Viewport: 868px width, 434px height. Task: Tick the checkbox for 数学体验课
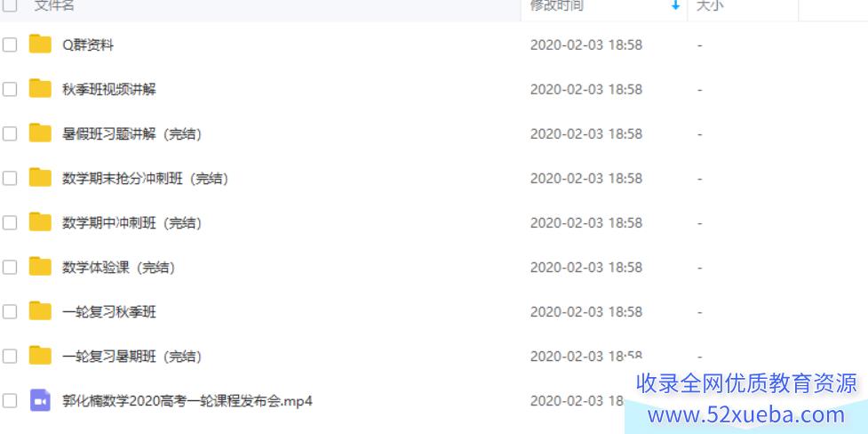[x=10, y=267]
